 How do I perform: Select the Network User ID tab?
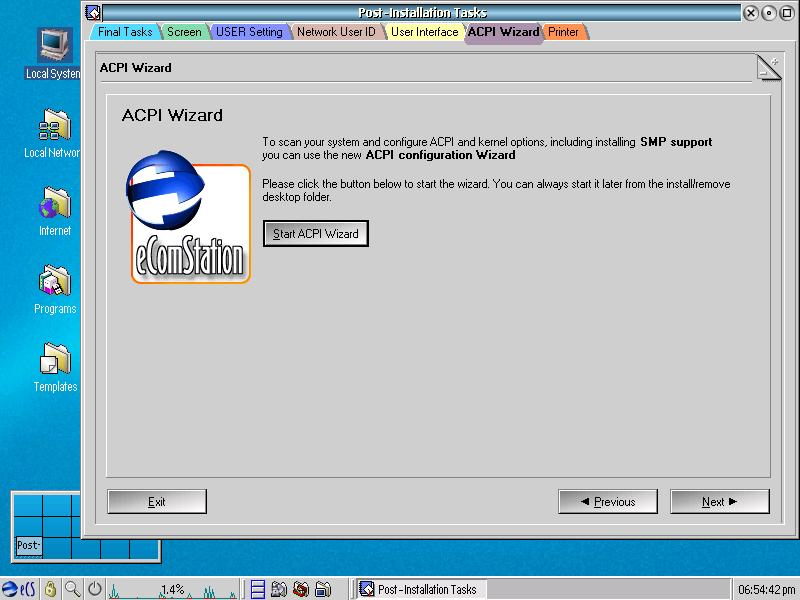[336, 32]
